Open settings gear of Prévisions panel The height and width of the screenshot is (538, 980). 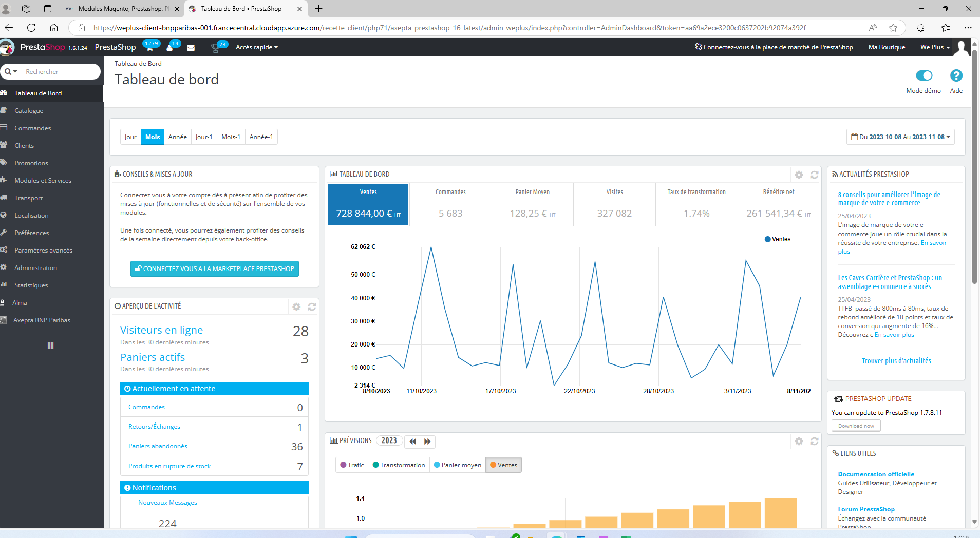(x=799, y=441)
